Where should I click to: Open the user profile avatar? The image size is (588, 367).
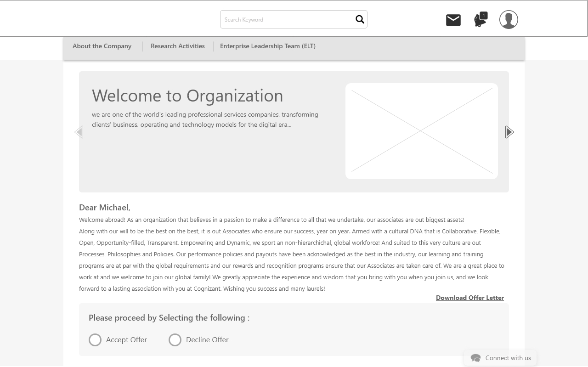pyautogui.click(x=509, y=20)
